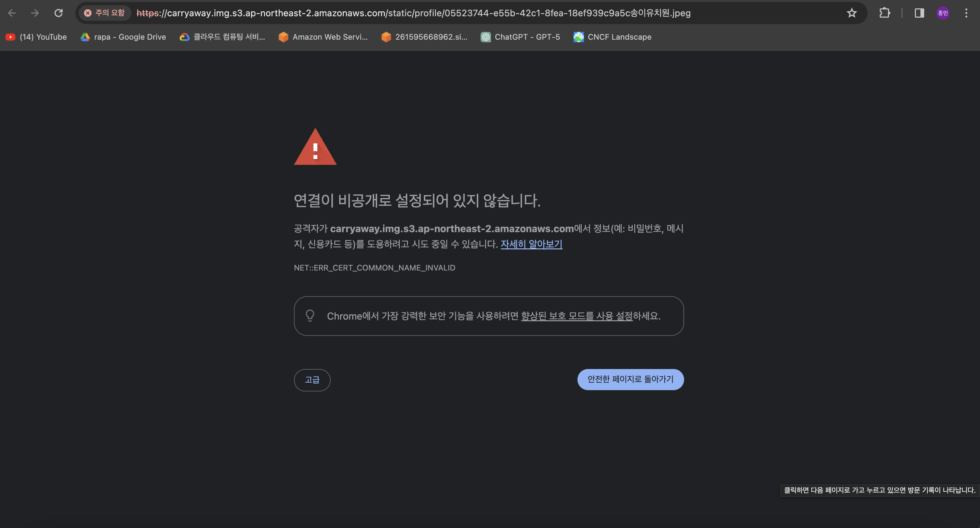Toggle the side panel icon
Screen dimensions: 980x528
[x=919, y=13]
